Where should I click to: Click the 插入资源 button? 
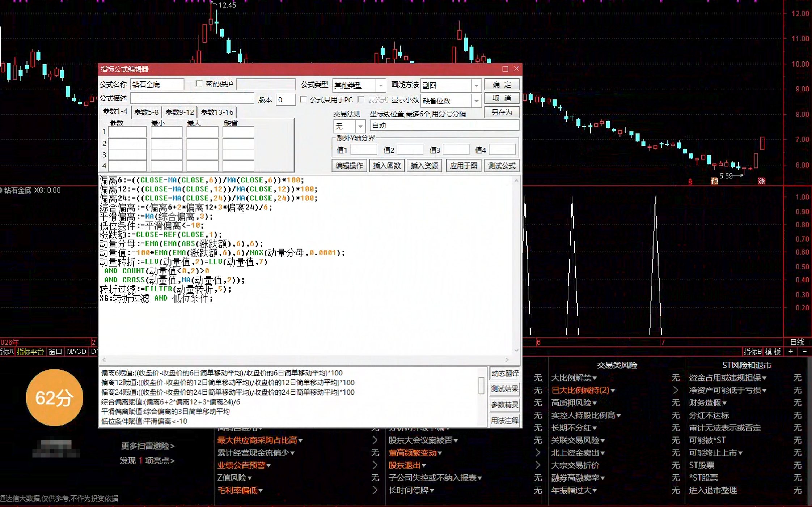[424, 166]
